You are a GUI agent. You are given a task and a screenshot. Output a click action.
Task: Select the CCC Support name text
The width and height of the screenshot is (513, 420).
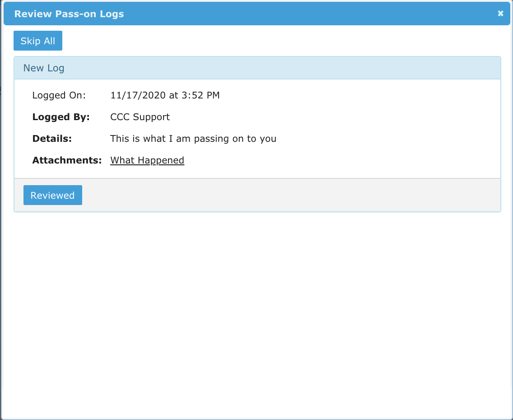click(x=140, y=117)
